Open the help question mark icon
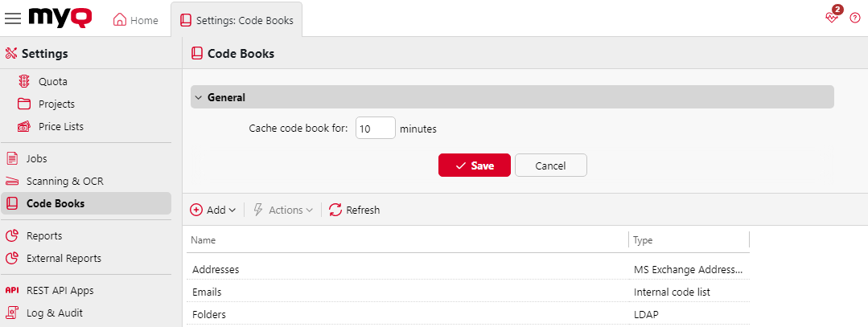This screenshot has height=327, width=868. [x=855, y=18]
